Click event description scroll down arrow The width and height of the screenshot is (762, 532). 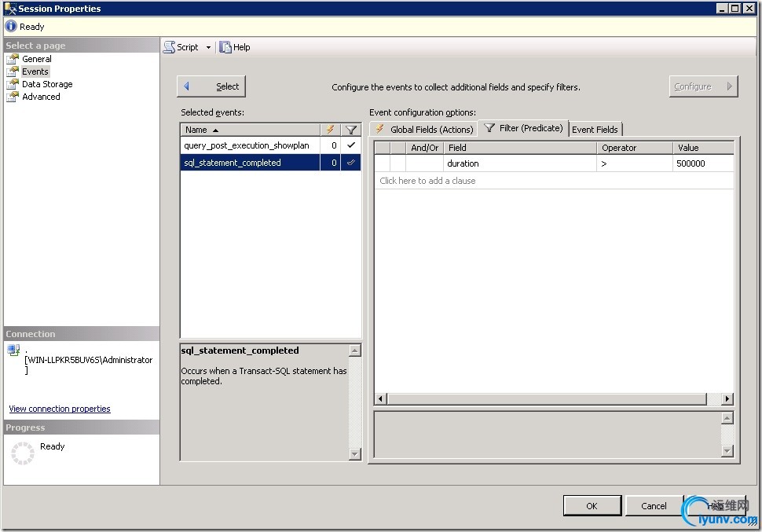(355, 454)
